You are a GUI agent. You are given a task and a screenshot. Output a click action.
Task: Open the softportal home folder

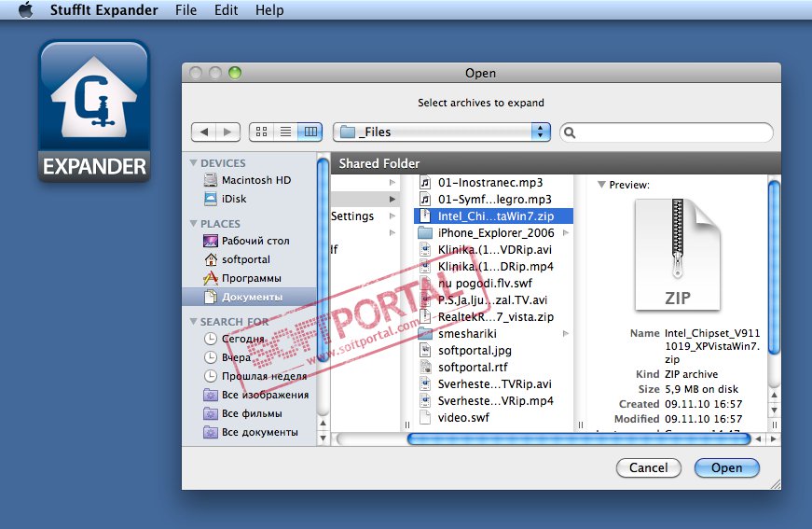(x=237, y=259)
